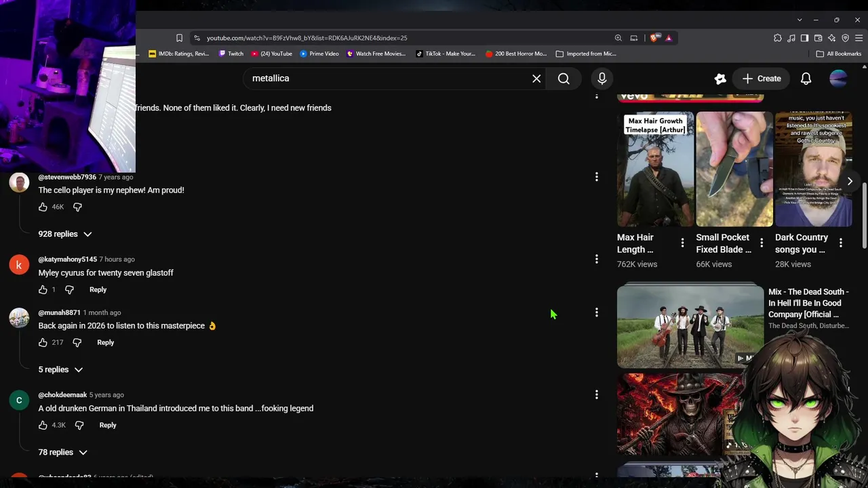The width and height of the screenshot is (868, 488).
Task: Open options menu for @katymahony5145 comment
Action: 597,259
